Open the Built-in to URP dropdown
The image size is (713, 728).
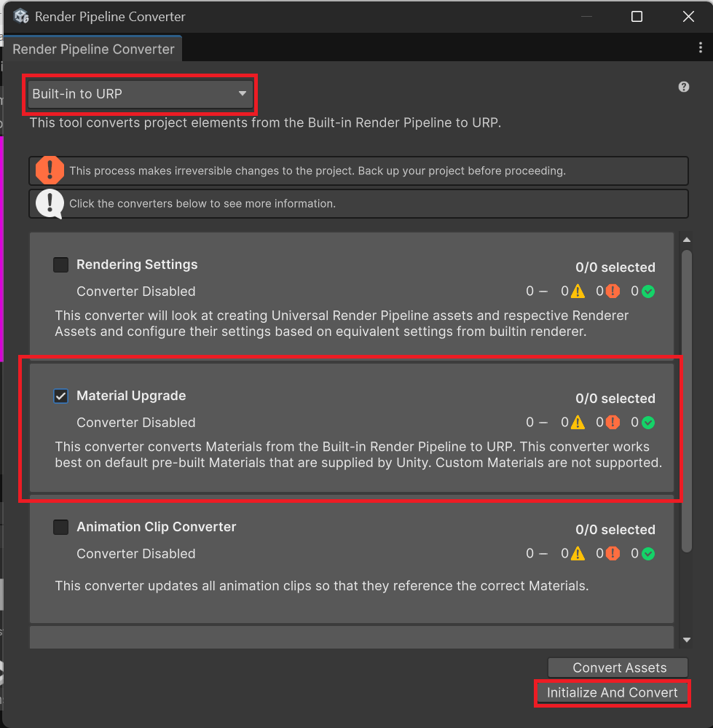[140, 94]
